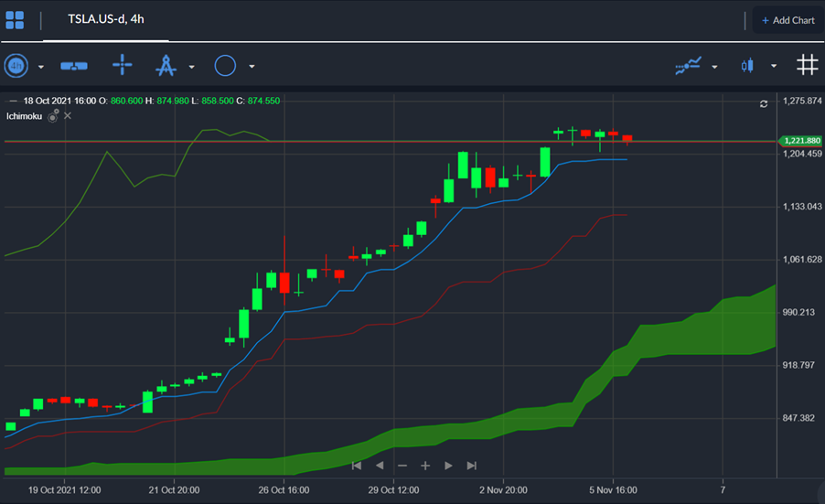Expand the timeframe dropdown arrow
825x504 pixels.
[x=41, y=67]
